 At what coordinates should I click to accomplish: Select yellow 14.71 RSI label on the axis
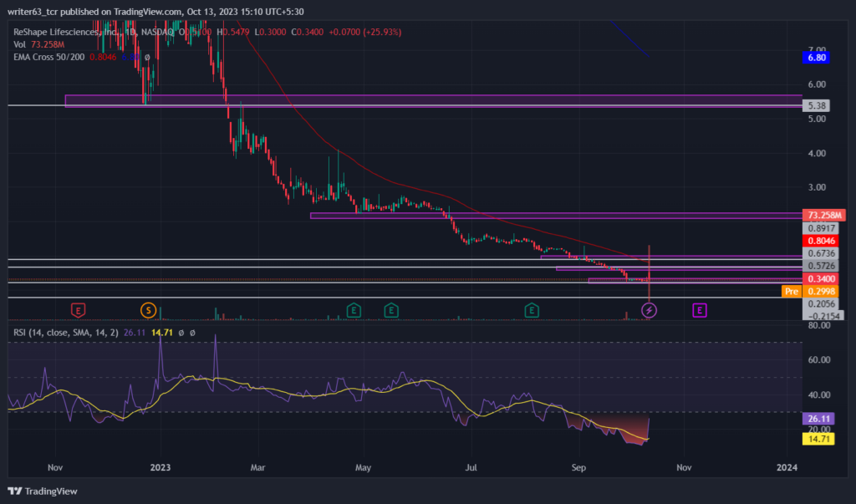click(x=818, y=439)
